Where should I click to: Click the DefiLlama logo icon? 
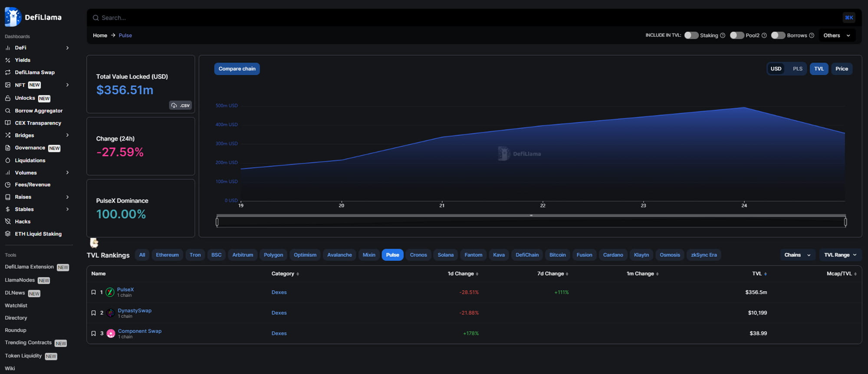(x=13, y=17)
